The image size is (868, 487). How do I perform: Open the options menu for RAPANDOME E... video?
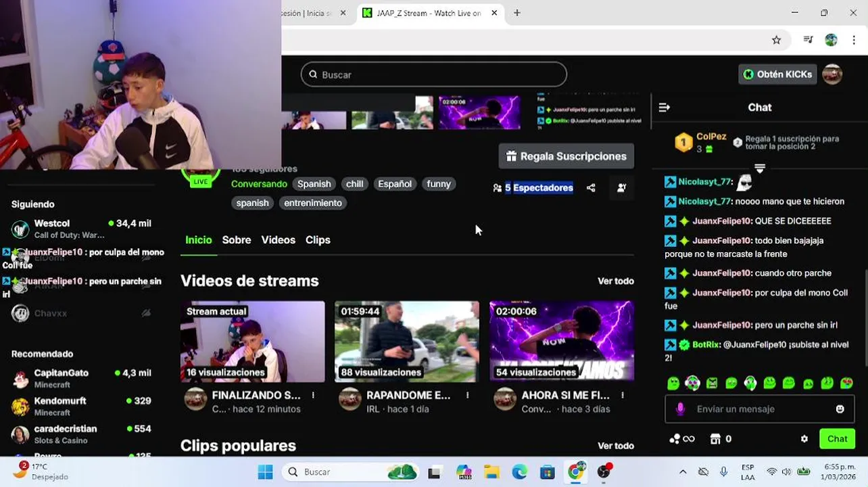click(x=467, y=396)
